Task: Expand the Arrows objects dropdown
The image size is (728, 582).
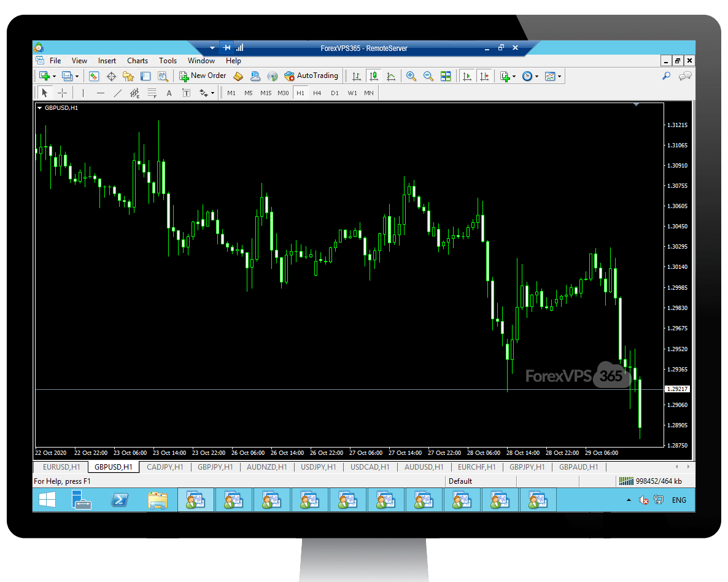Action: click(x=212, y=93)
